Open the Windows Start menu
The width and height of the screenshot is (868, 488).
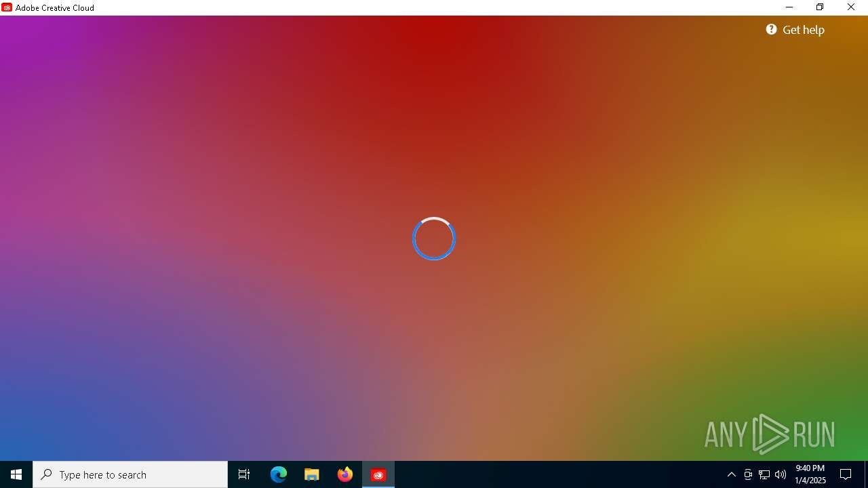(x=16, y=474)
